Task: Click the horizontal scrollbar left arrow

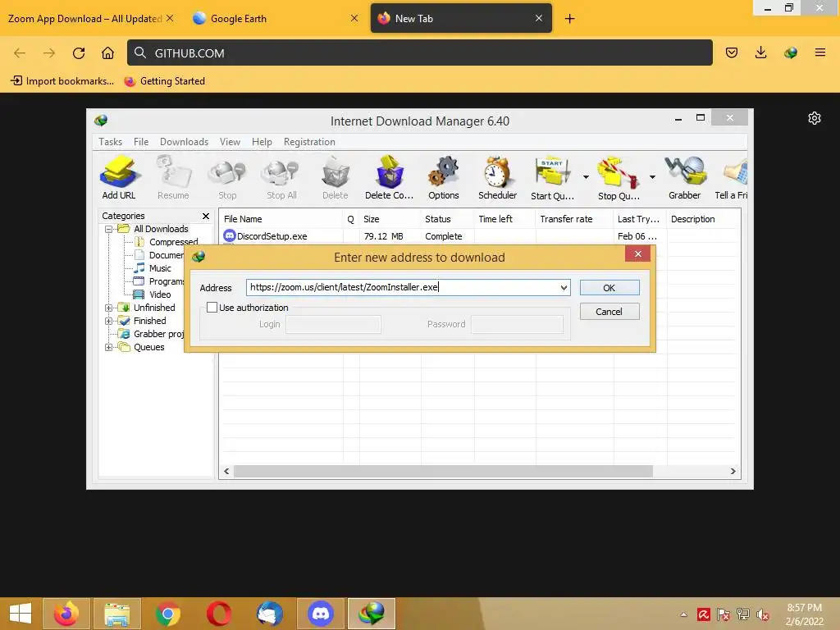Action: (226, 472)
